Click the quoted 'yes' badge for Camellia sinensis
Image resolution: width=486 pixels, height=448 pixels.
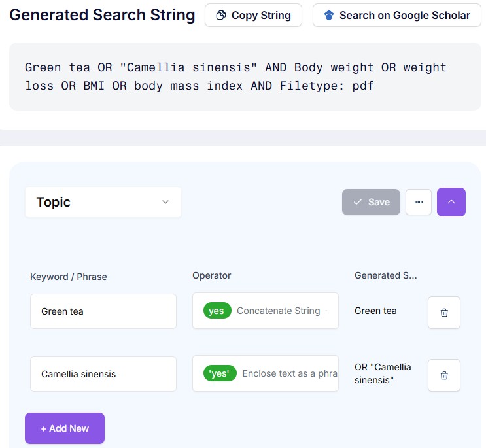click(x=219, y=373)
